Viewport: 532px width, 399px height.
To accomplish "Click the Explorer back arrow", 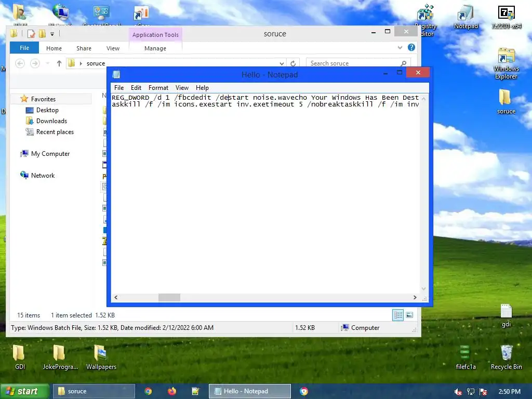I will pos(20,63).
